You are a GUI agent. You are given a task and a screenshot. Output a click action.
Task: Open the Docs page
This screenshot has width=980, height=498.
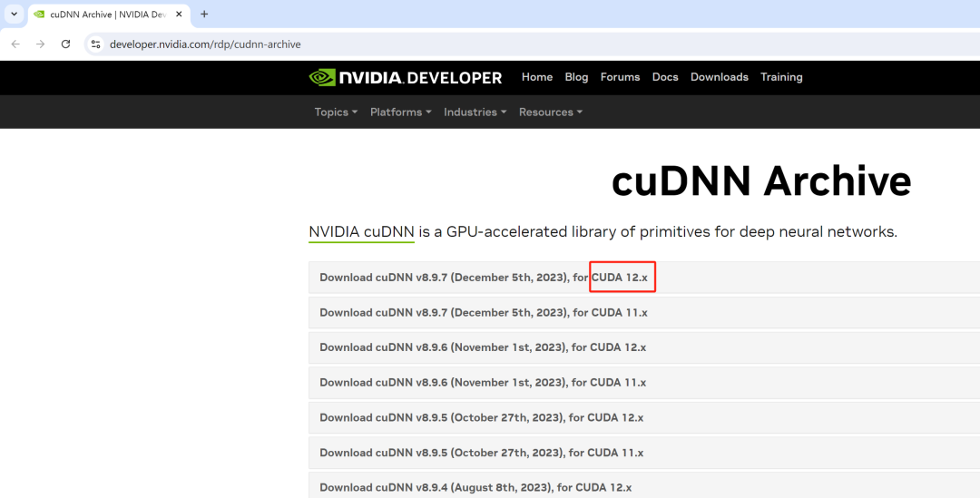(x=665, y=77)
